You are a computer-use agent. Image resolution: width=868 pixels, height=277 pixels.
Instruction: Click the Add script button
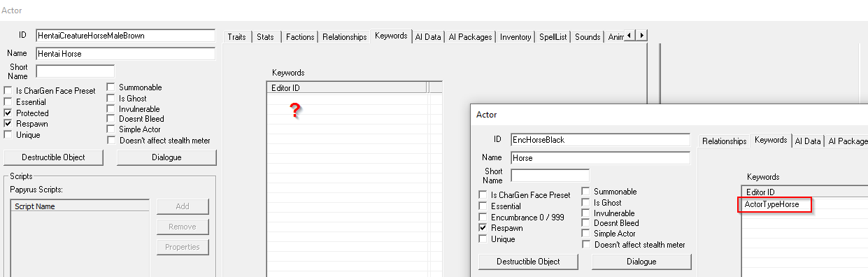pos(183,206)
